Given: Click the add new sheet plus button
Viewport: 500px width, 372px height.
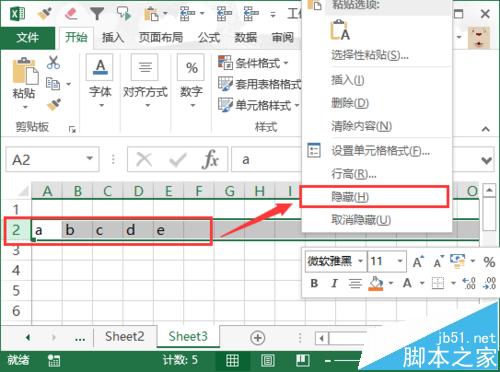Looking at the screenshot, I should [x=257, y=338].
